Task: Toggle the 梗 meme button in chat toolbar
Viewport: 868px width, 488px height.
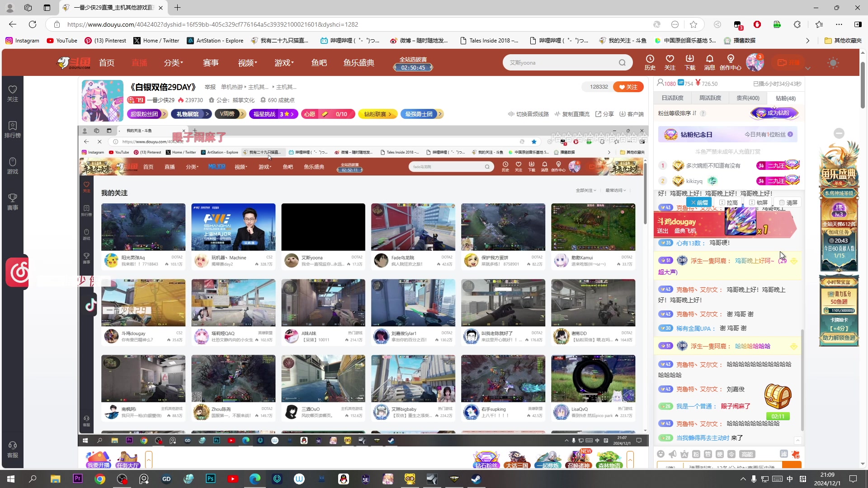Action: click(720, 454)
